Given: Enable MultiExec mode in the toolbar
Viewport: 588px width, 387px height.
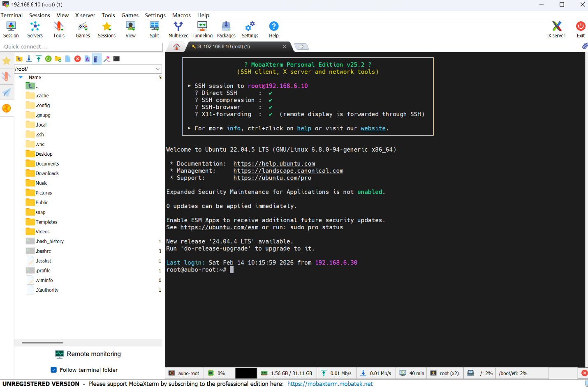Looking at the screenshot, I should pyautogui.click(x=178, y=30).
